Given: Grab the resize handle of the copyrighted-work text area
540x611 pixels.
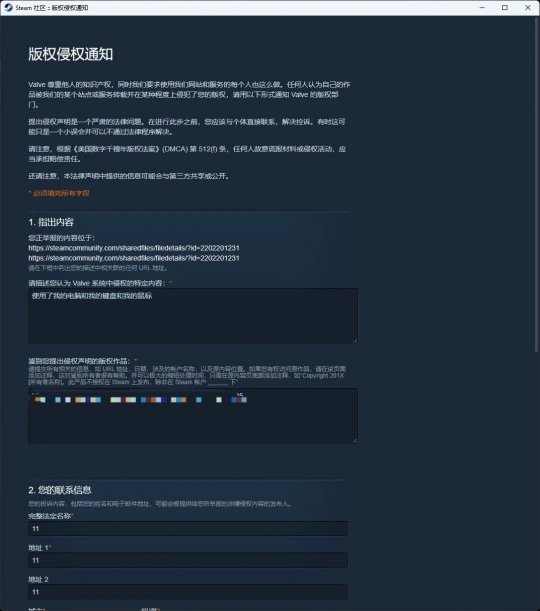Looking at the screenshot, I should [x=355, y=440].
